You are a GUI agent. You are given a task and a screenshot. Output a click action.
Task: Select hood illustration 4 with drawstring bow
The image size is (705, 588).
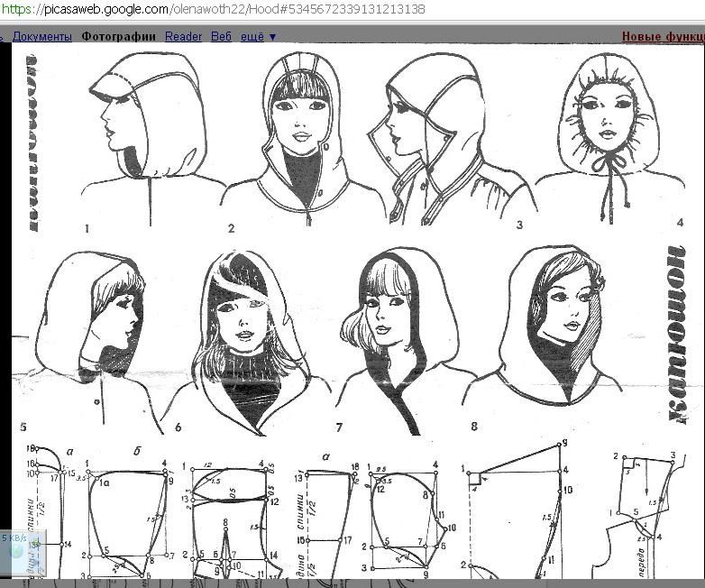tap(610, 137)
